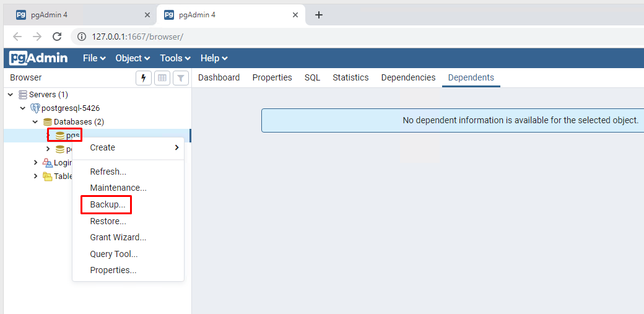Click the postgresql-5426 server elephant icon
This screenshot has width=644, height=314.
coord(35,108)
